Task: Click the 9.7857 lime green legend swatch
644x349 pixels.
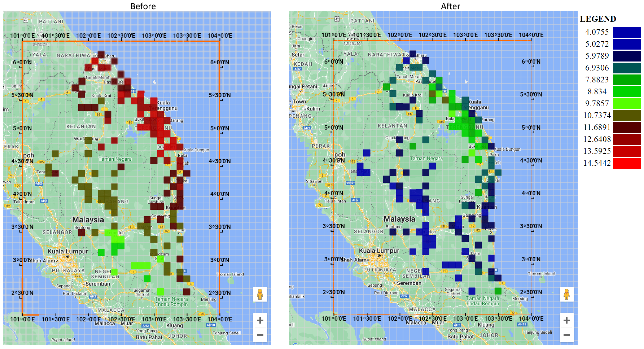Action: pyautogui.click(x=627, y=103)
